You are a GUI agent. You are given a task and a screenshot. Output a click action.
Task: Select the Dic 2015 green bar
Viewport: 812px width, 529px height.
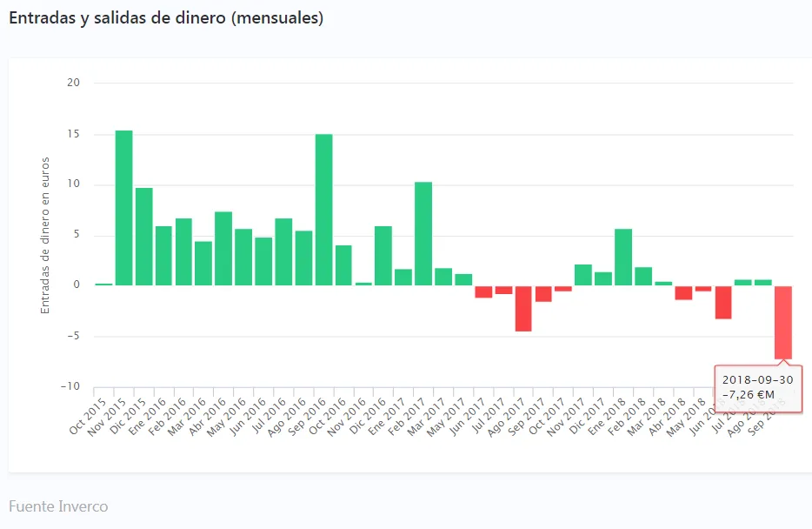[143, 236]
